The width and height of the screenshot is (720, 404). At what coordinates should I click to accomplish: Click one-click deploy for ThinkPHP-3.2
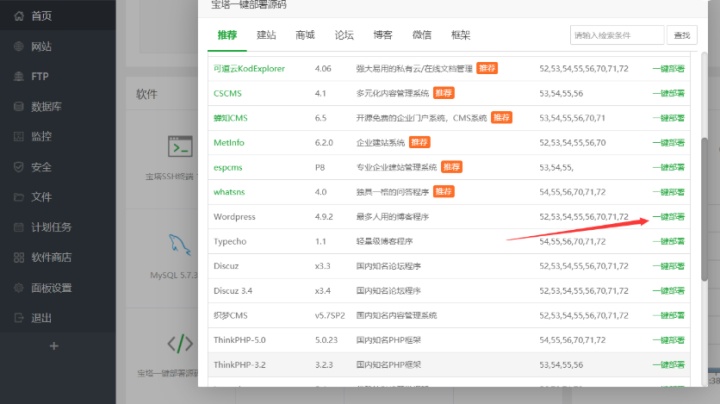point(669,365)
